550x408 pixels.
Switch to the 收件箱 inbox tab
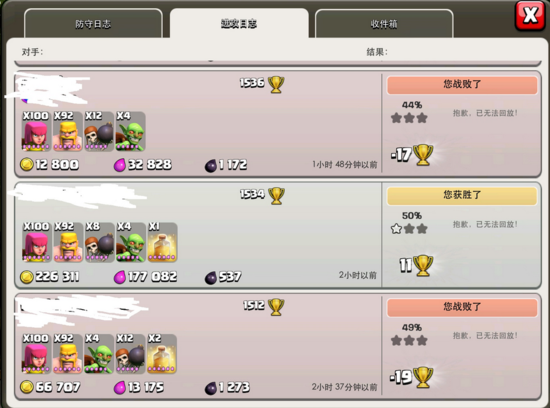[384, 24]
